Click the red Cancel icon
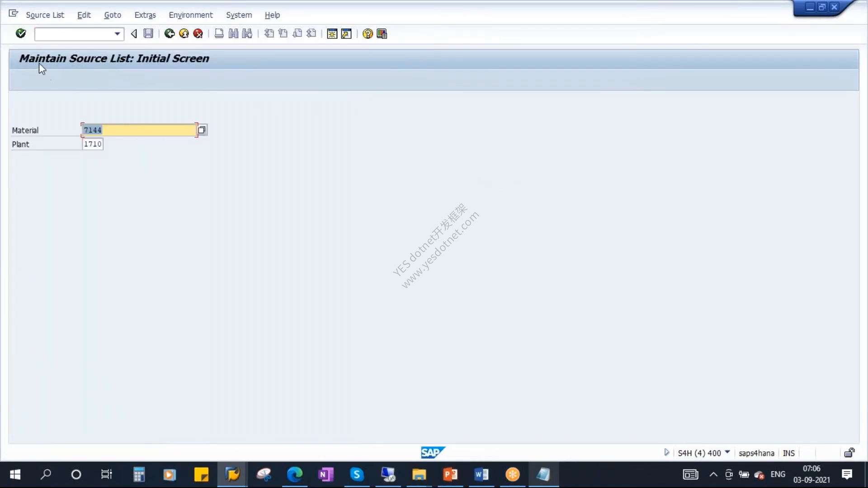 pyautogui.click(x=198, y=33)
